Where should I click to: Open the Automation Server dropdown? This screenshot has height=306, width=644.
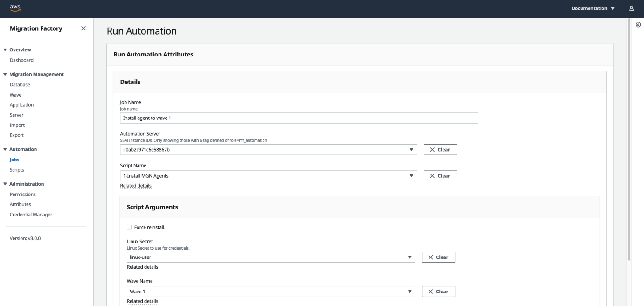click(411, 149)
